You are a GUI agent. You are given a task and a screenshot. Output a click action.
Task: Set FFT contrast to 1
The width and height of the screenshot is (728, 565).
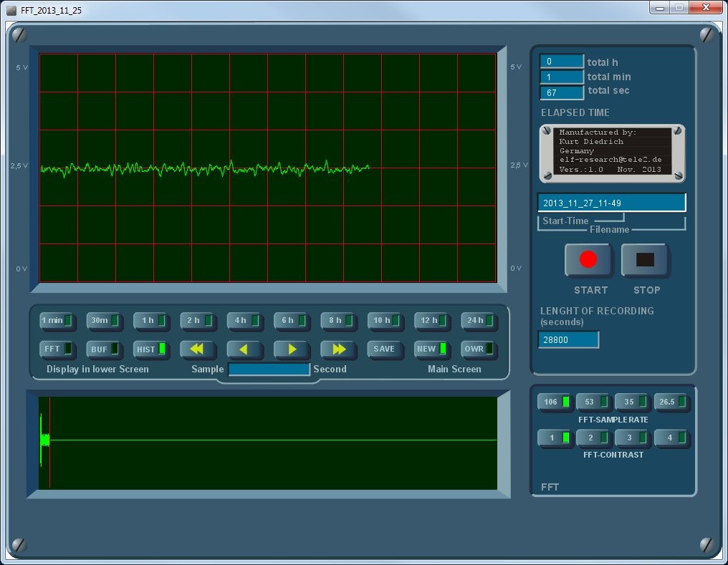point(555,438)
